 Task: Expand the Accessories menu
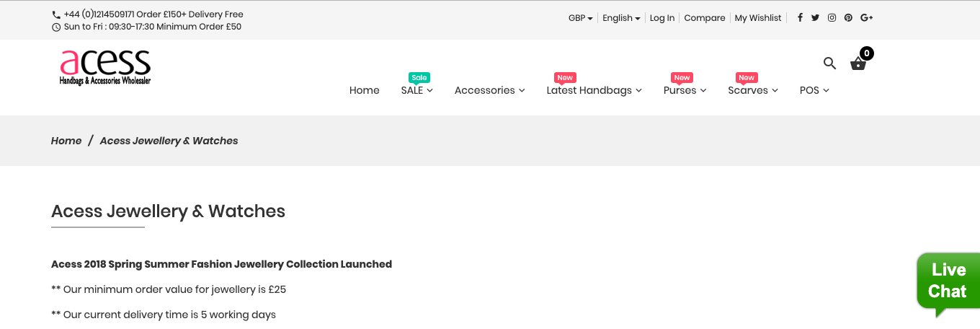tap(489, 90)
